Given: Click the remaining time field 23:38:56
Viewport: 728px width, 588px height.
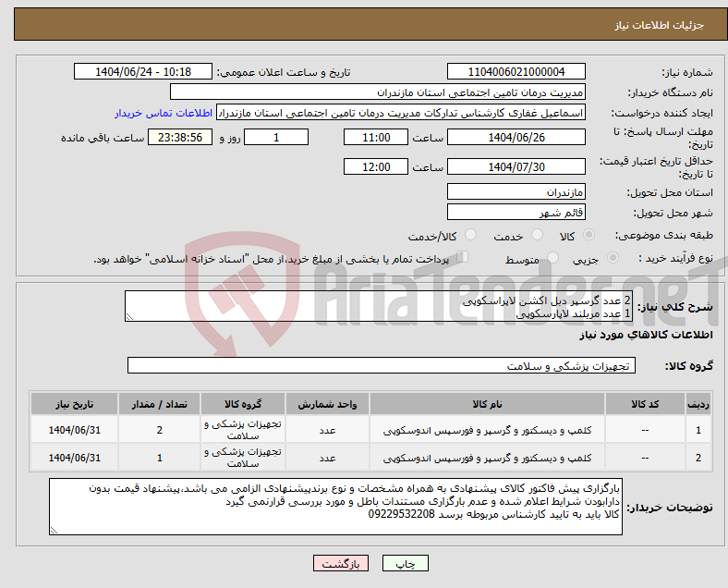Looking at the screenshot, I should [179, 138].
